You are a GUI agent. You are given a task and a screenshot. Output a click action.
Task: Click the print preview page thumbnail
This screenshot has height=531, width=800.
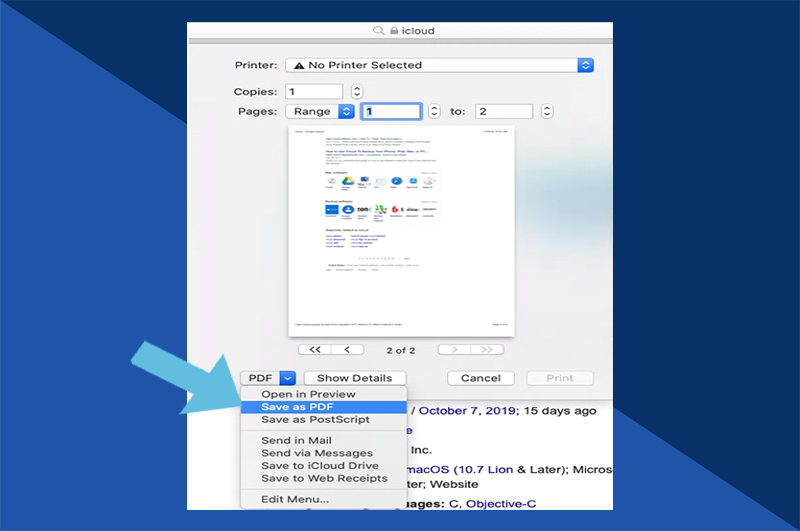[x=401, y=230]
